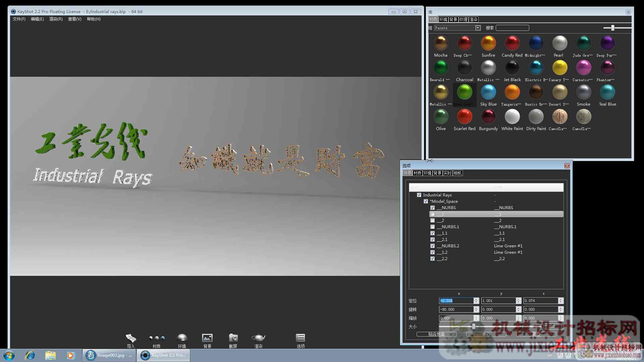Viewport: 644px width, 362px height.
Task: Select the Olive paint material
Action: (441, 117)
